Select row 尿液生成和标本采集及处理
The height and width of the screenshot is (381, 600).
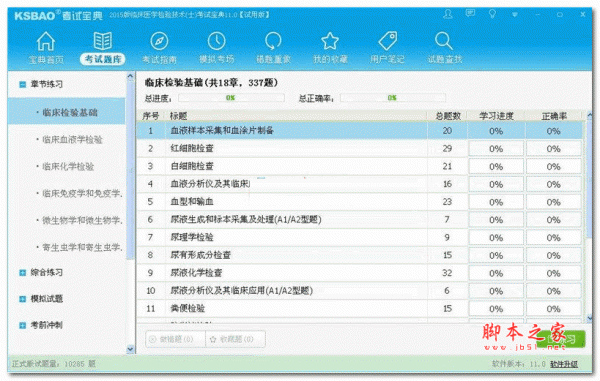pyautogui.click(x=360, y=220)
